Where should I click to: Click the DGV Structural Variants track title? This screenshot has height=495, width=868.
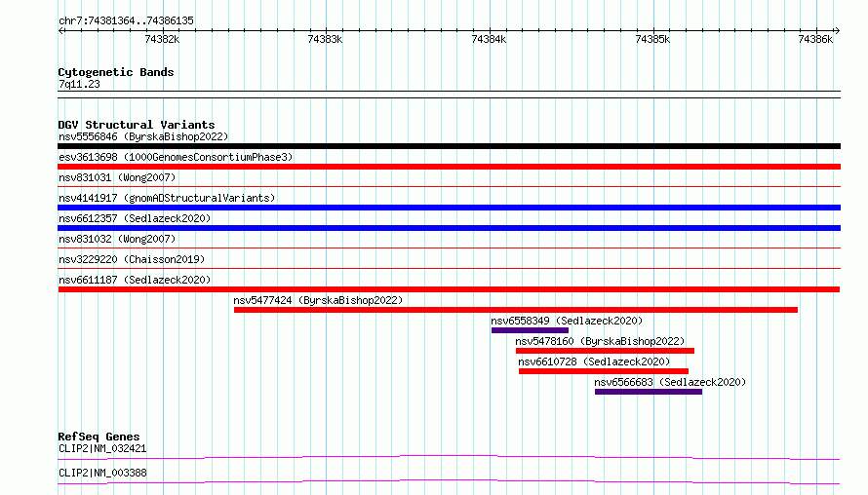(x=137, y=125)
